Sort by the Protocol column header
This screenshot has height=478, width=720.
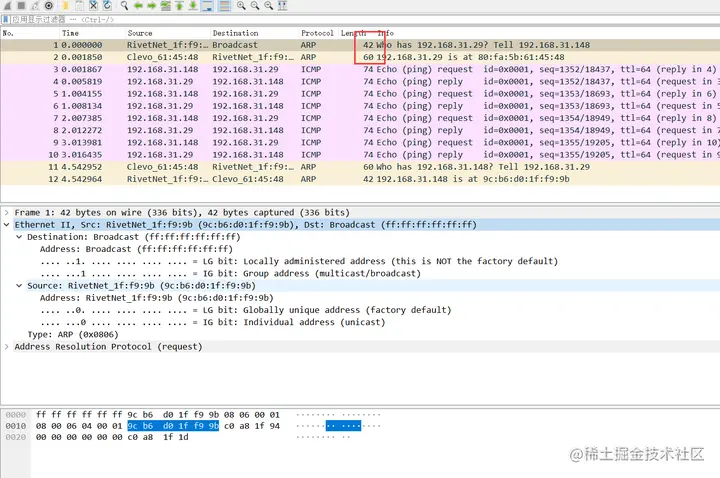click(318, 33)
